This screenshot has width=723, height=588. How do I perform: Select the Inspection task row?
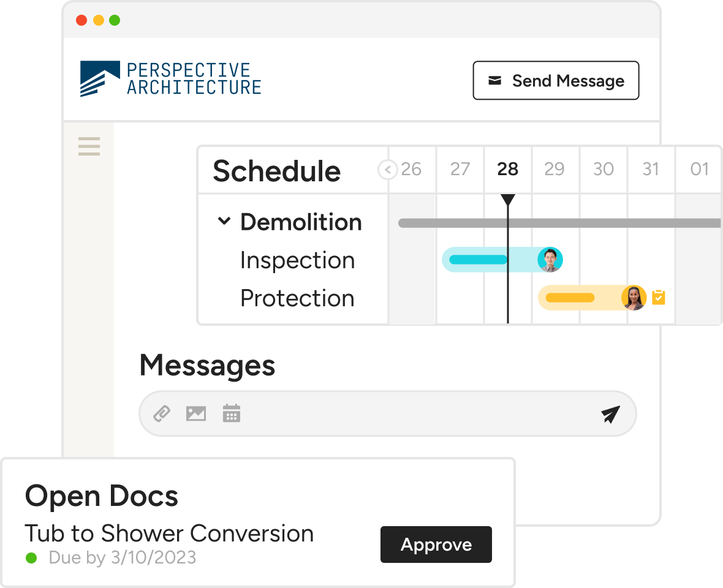[x=297, y=260]
